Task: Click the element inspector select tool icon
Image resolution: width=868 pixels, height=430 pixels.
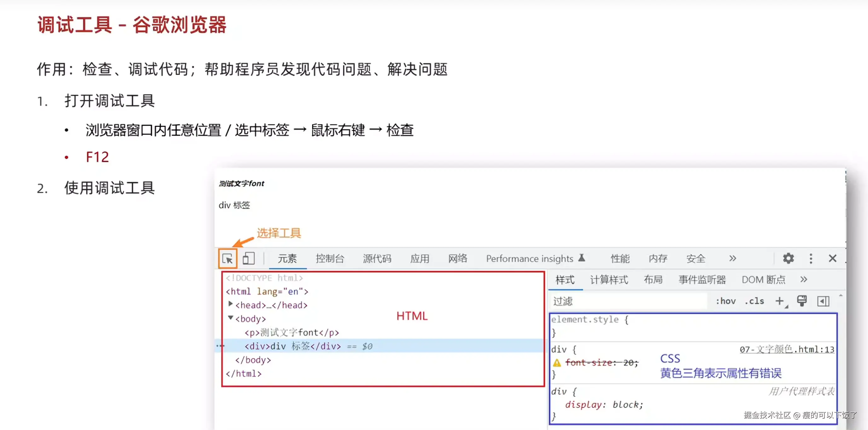Action: pyautogui.click(x=228, y=259)
